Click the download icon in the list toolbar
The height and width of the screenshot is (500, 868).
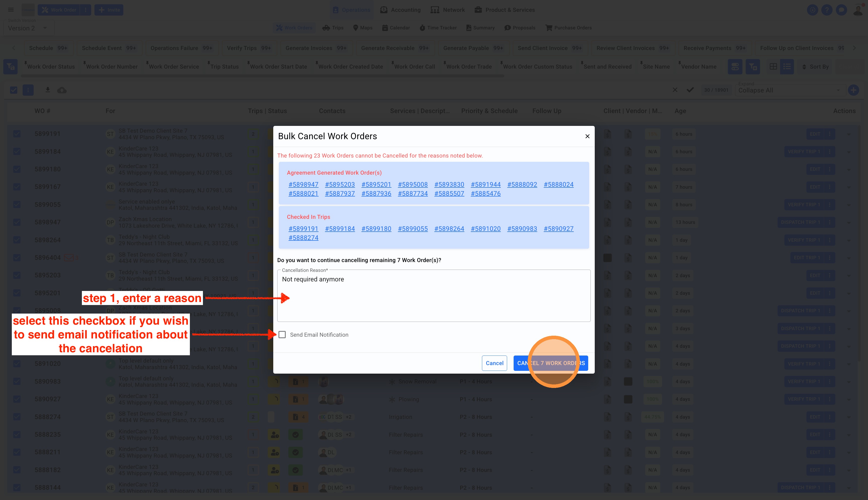(48, 90)
